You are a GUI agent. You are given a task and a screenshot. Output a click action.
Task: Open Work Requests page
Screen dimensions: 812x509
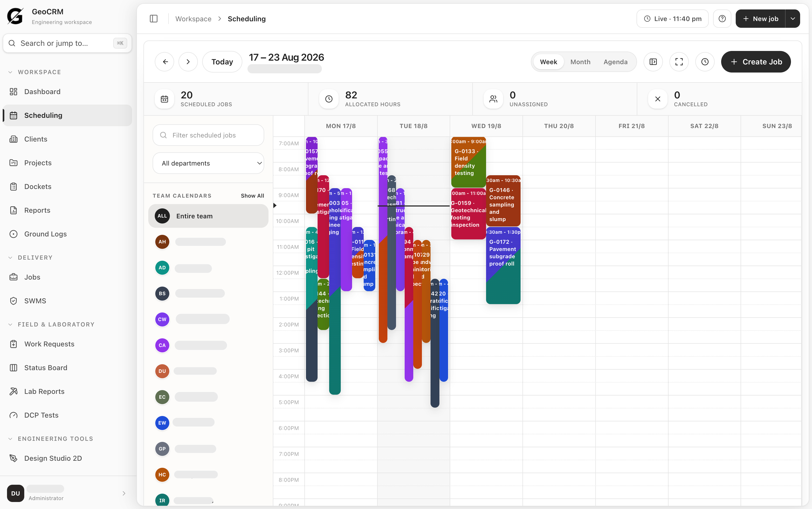67,344
